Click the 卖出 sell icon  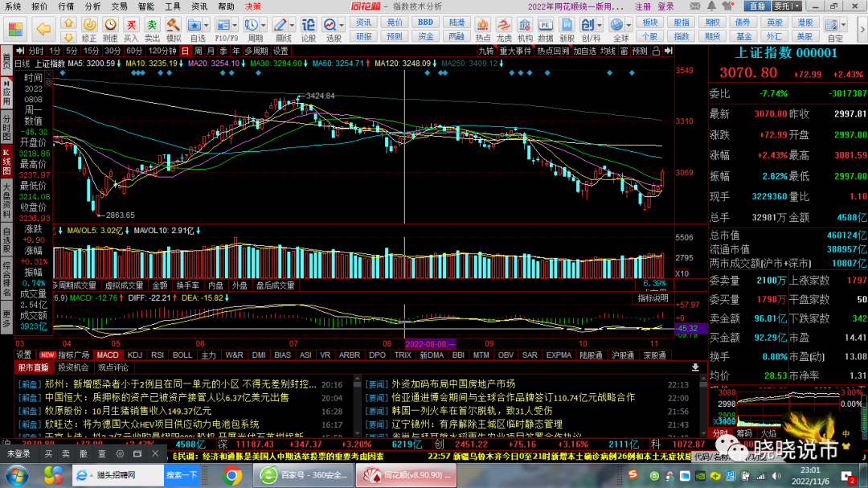pyautogui.click(x=152, y=25)
